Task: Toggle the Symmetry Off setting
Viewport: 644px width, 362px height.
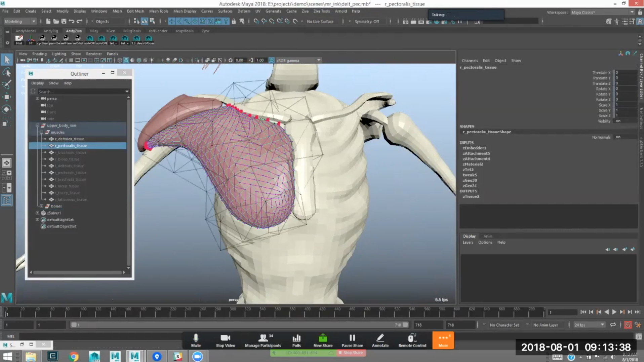Action: 367,22
